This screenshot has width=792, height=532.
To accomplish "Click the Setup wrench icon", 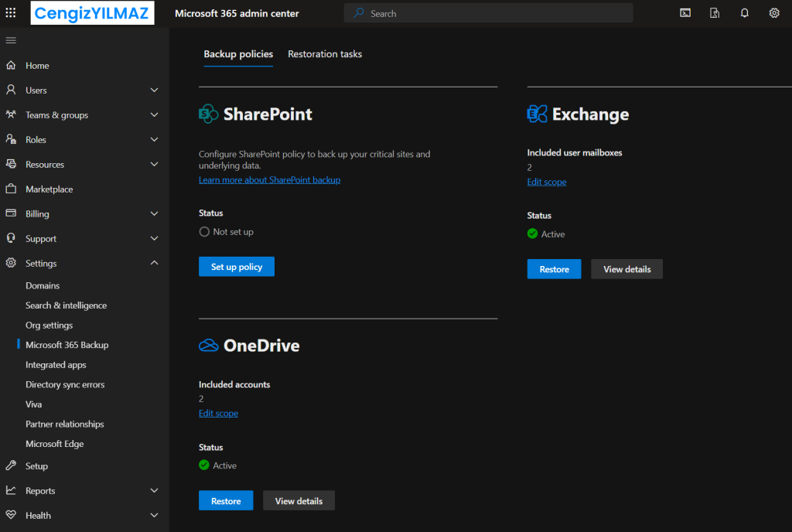I will coord(11,466).
